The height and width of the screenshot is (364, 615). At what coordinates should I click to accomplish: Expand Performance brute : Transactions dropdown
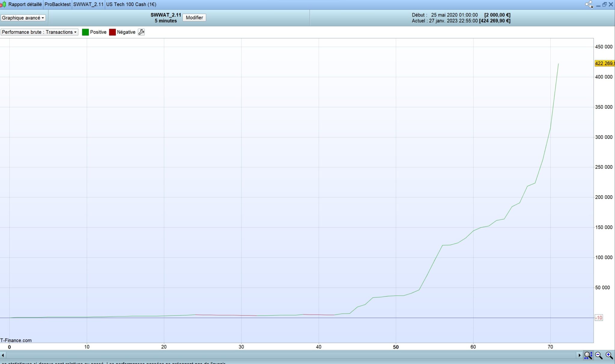tap(39, 32)
